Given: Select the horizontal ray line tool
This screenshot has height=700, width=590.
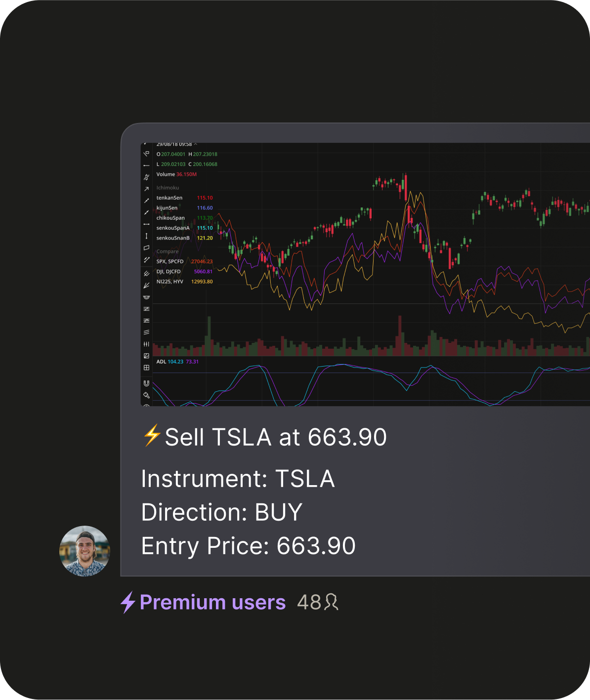Looking at the screenshot, I should pos(146,165).
